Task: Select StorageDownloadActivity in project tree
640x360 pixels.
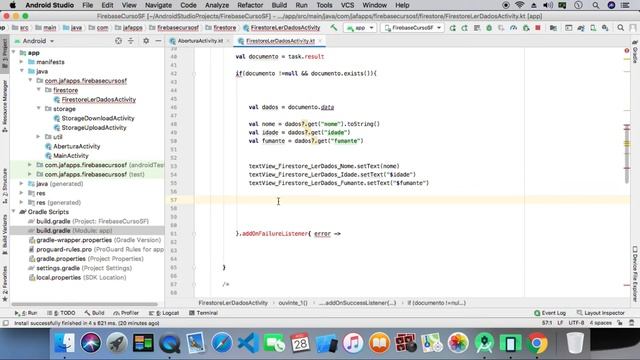Action: [98, 118]
